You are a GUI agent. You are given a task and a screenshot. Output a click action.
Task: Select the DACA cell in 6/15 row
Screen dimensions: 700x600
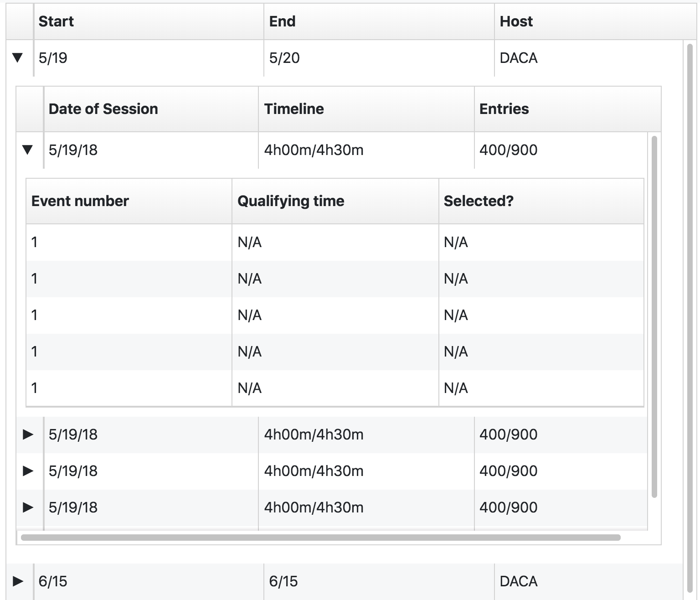coord(519,581)
